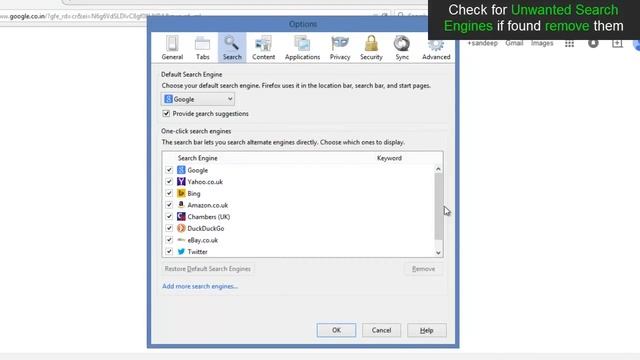
Task: Open the Content options pane
Action: coord(263,48)
